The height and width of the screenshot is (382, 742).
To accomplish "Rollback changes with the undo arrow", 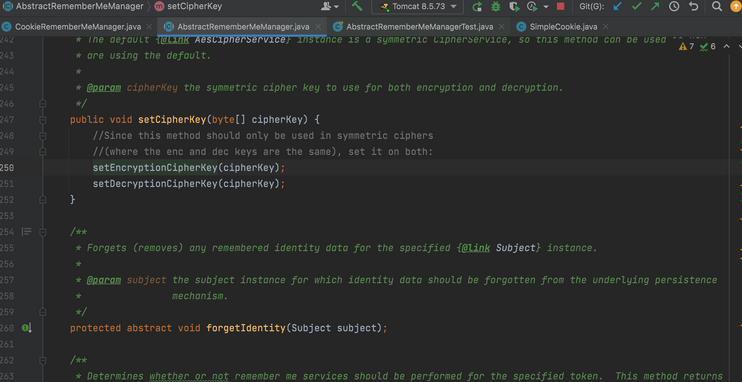I will (x=693, y=7).
